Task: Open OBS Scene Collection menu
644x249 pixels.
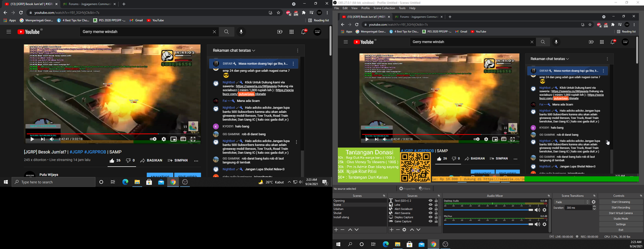Action: pyautogui.click(x=385, y=8)
